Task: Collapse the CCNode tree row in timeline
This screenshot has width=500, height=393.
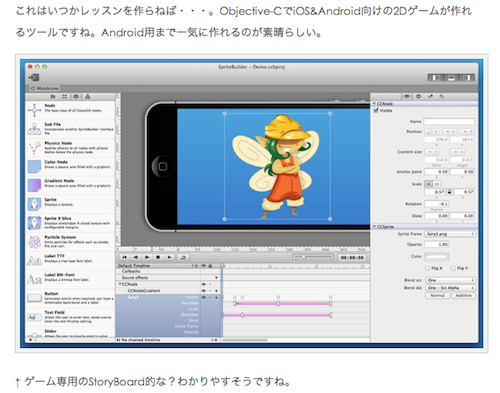Action: (x=120, y=284)
